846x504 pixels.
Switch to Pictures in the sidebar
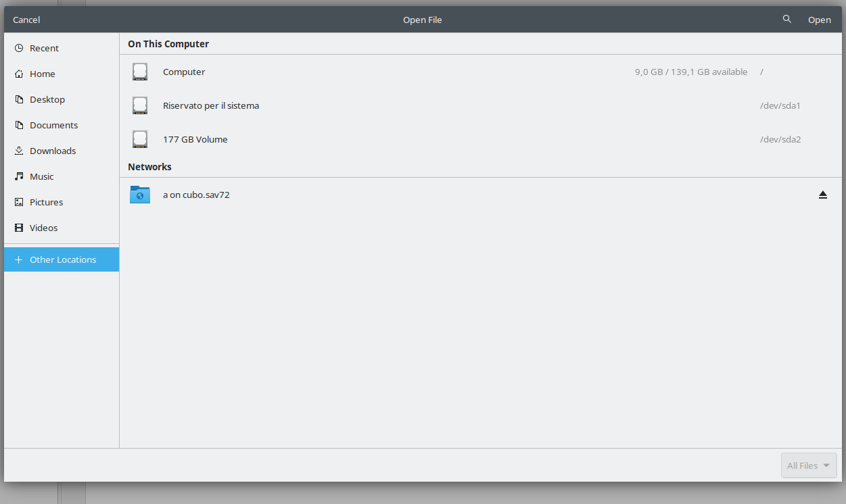[x=46, y=202]
